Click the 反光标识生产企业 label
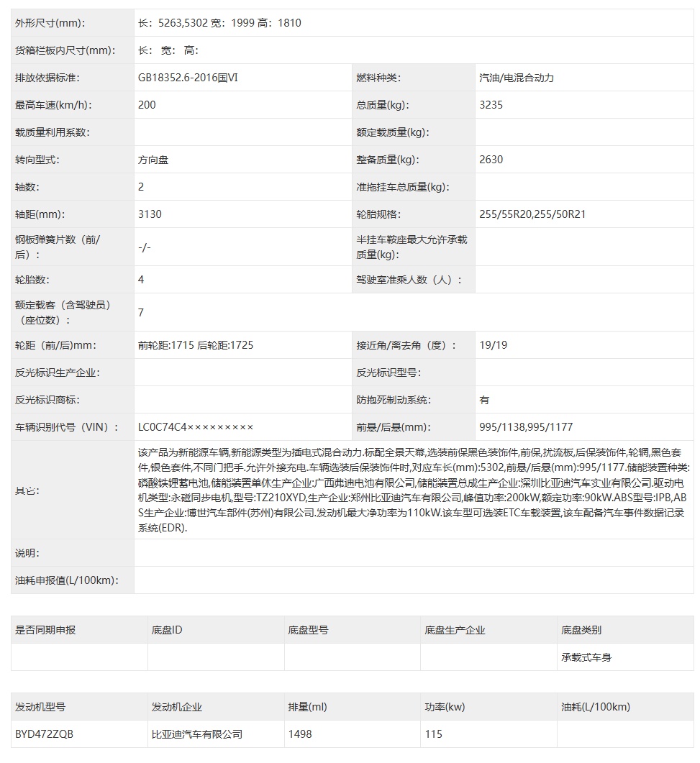This screenshot has height=763, width=700. click(58, 373)
